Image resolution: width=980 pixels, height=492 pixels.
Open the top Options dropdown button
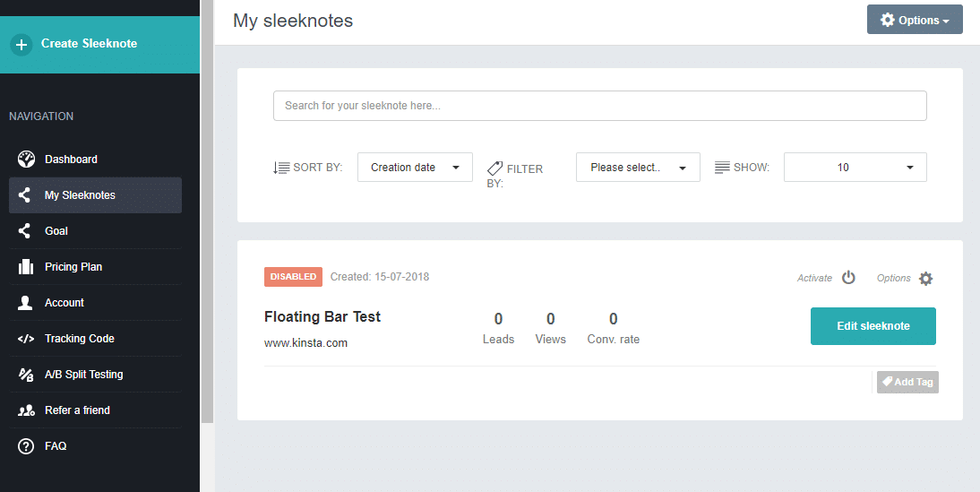914,20
